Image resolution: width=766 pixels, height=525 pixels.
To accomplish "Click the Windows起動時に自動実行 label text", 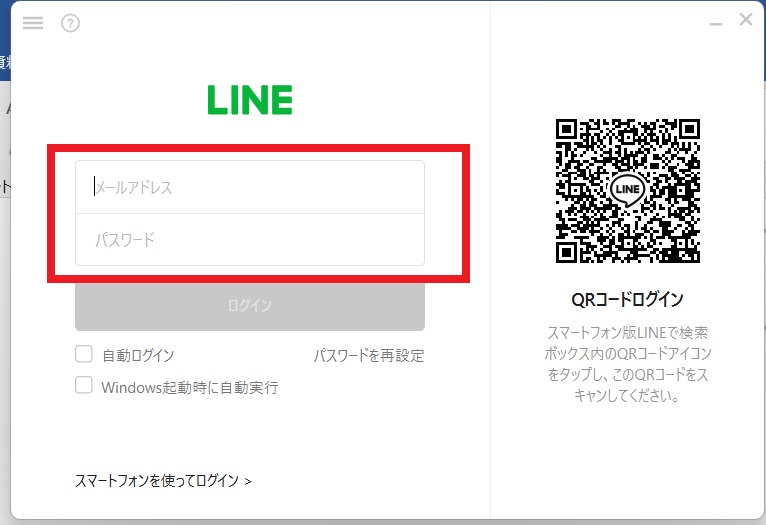I will tap(190, 387).
